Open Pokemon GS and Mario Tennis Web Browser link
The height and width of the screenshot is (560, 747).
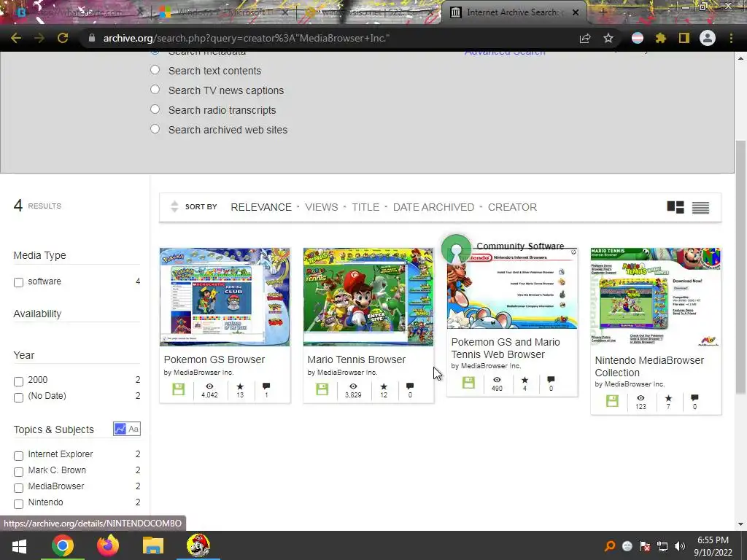506,348
